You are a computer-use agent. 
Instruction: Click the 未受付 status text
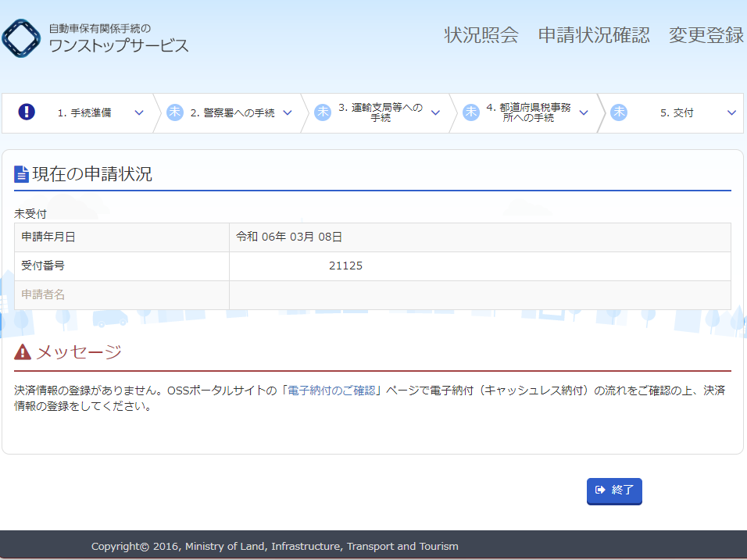pyautogui.click(x=30, y=214)
